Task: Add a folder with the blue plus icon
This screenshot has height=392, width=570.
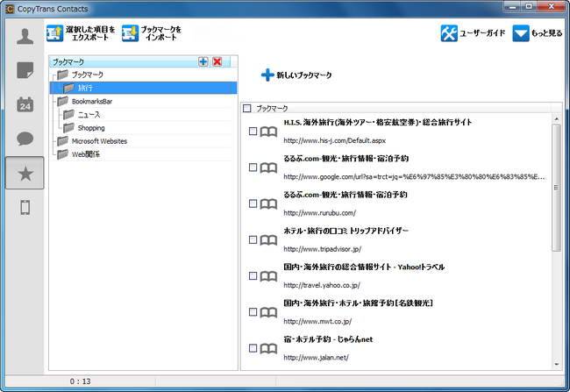Action: (x=203, y=61)
